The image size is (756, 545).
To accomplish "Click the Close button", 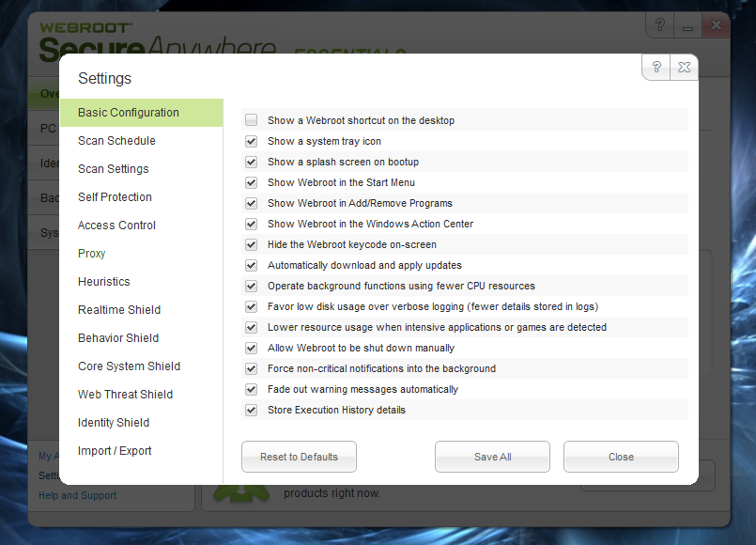I will [x=621, y=457].
